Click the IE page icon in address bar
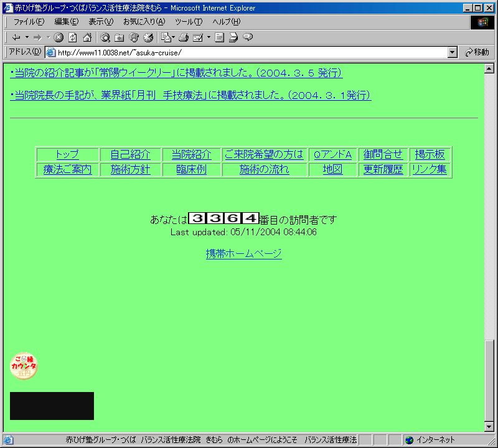Image resolution: width=498 pixels, height=448 pixels. 51,52
